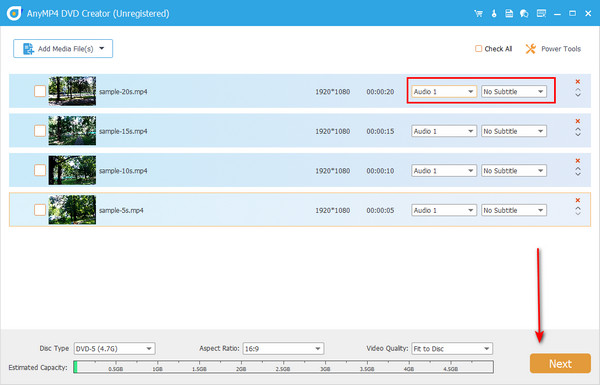The height and width of the screenshot is (385, 600).
Task: Open No Subtitle dropdown for sample-15s.mp4
Action: click(x=514, y=131)
